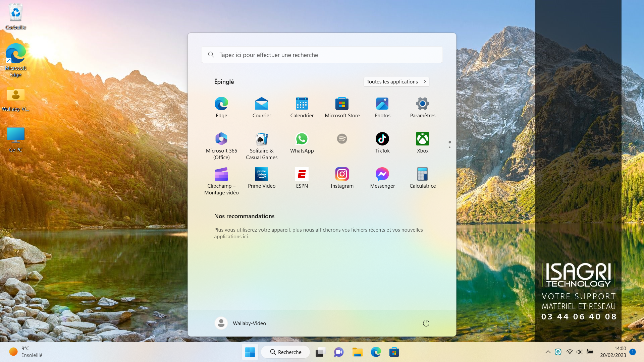
Task: Launch Microsoft 365 (Office)
Action: click(221, 146)
